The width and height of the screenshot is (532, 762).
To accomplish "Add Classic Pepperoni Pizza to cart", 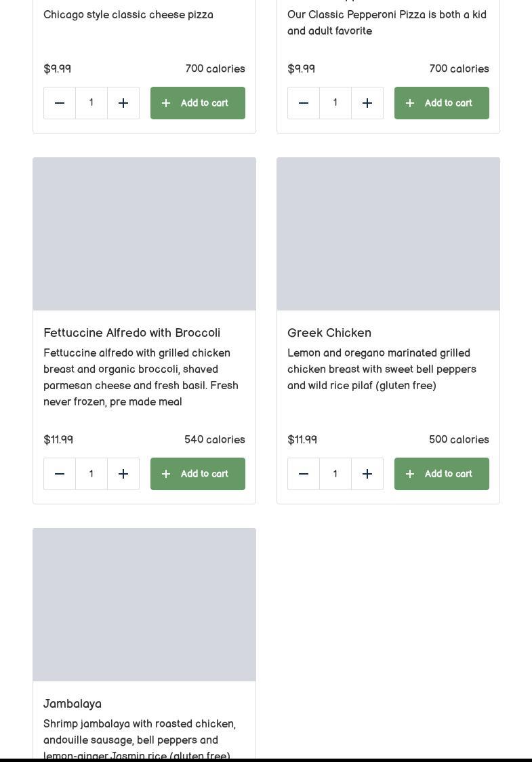I will point(442,103).
